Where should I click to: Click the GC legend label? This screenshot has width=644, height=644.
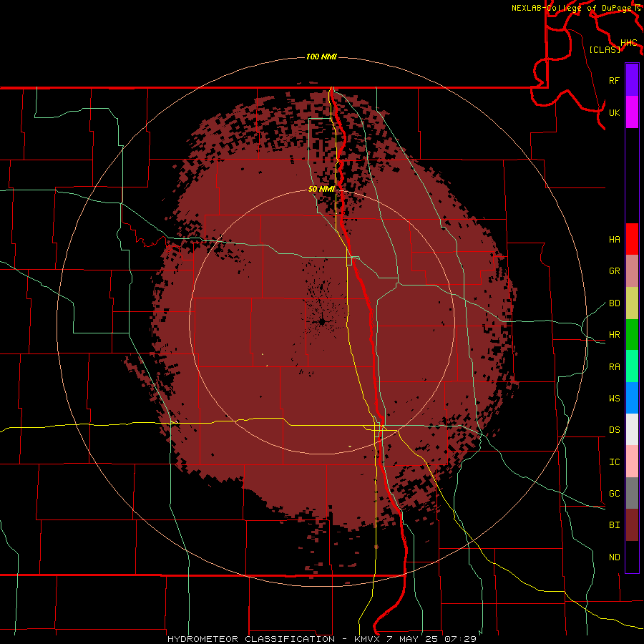(x=615, y=494)
